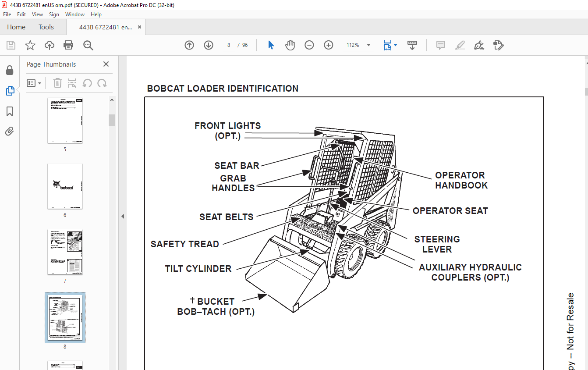Click the page number input field
Screen dimensions: 588x370
(229, 45)
